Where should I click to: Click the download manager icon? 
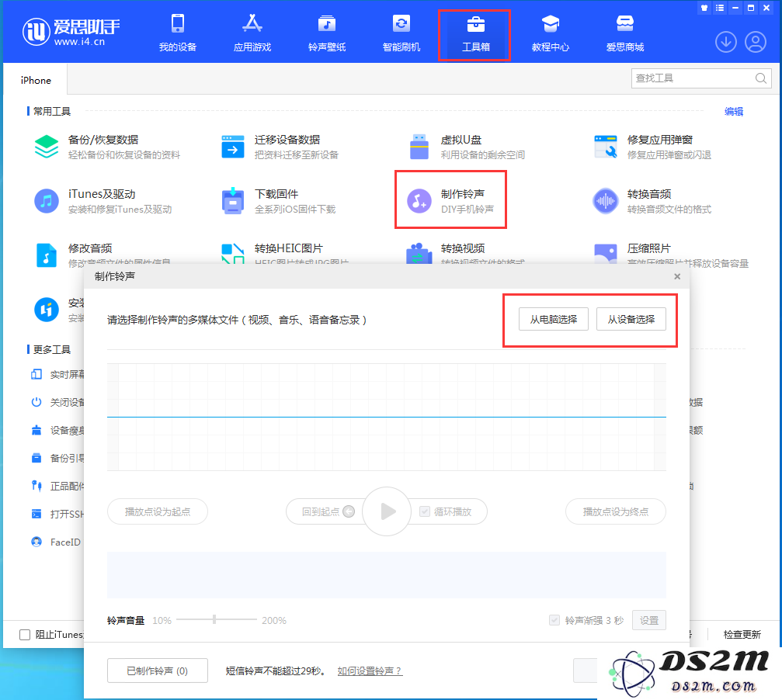725,43
